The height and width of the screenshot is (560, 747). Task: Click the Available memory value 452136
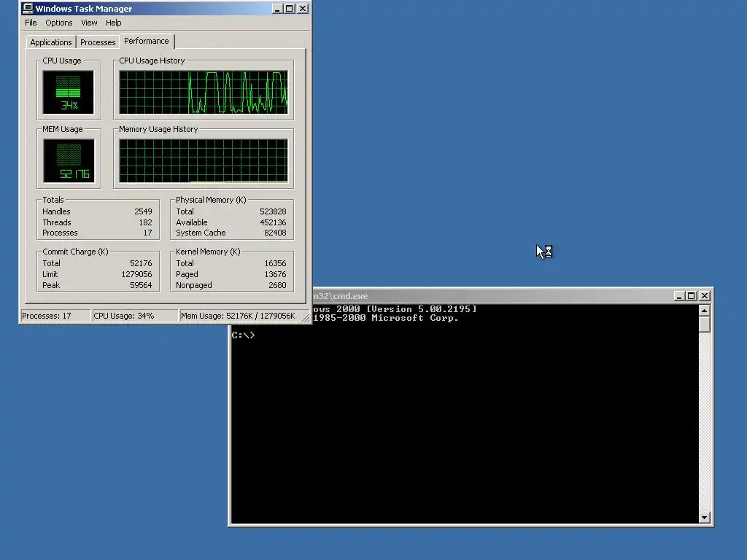point(273,222)
